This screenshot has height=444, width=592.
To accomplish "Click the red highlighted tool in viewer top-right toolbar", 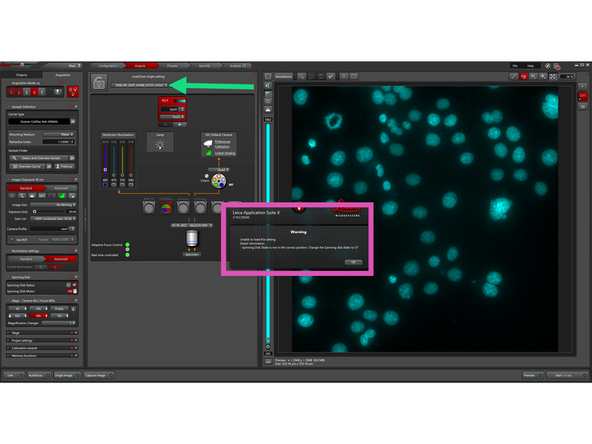I will click(x=524, y=77).
